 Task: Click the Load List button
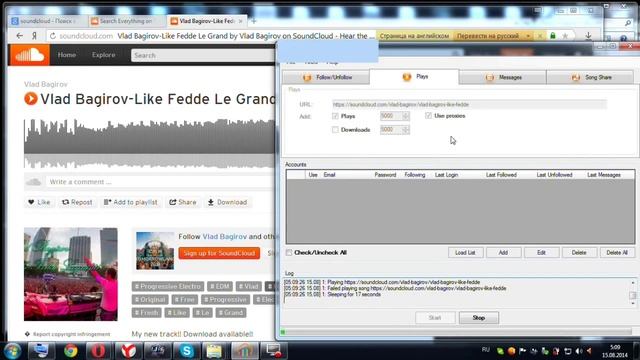[465, 253]
